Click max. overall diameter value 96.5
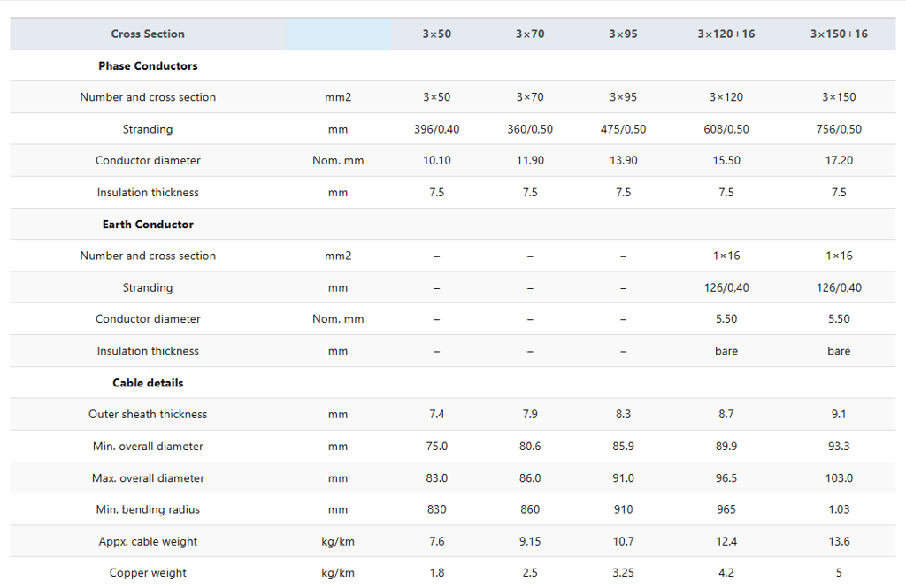This screenshot has height=588, width=906. [726, 478]
